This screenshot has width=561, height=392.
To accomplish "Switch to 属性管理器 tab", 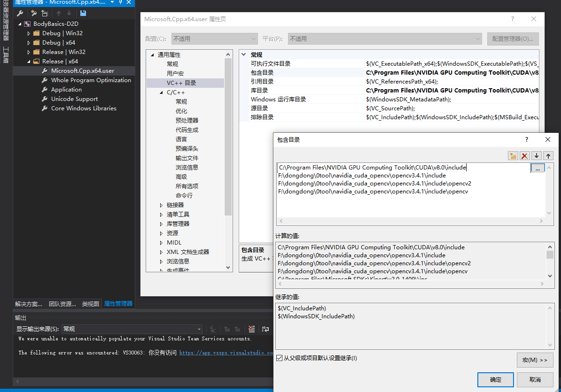I will click(x=118, y=304).
